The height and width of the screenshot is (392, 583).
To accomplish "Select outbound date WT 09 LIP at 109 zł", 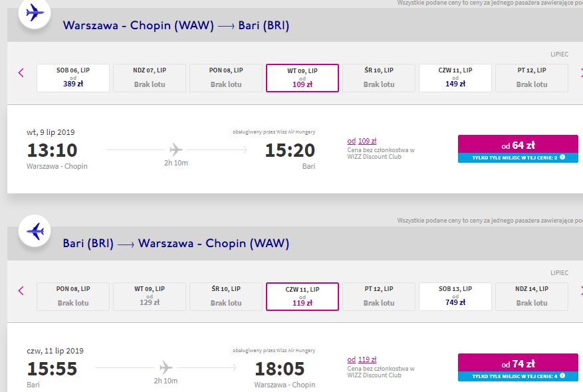I will [302, 78].
